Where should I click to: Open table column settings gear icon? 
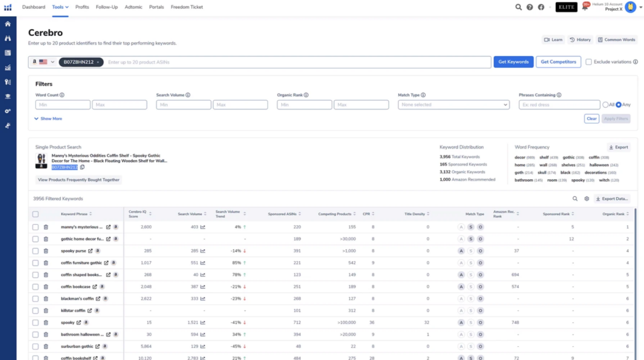click(x=587, y=198)
